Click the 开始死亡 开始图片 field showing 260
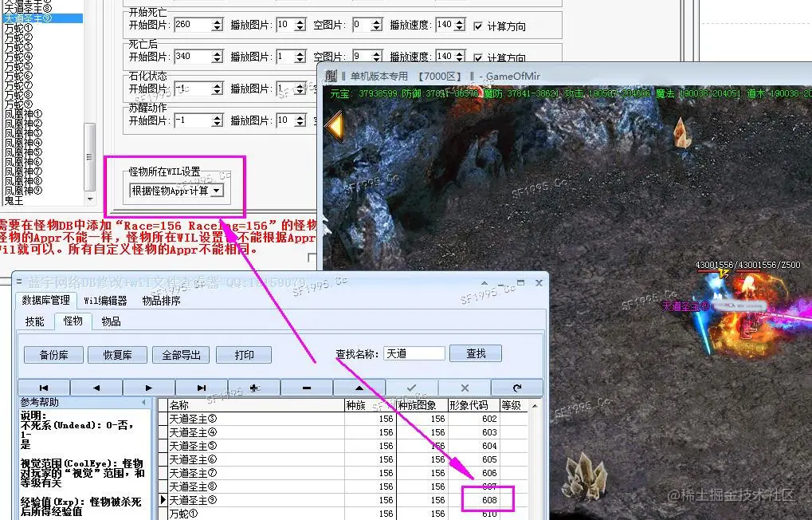This screenshot has width=812, height=520. 193,25
